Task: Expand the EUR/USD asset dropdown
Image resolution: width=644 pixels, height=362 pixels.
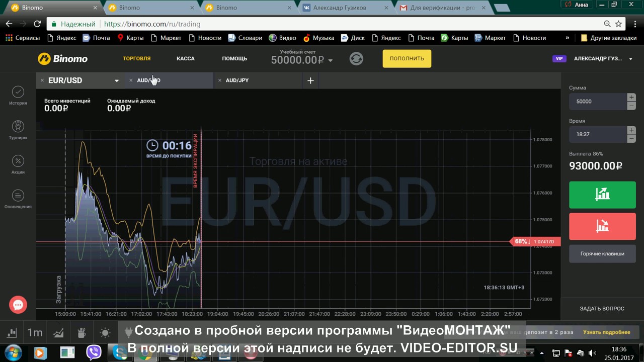Action: [117, 81]
